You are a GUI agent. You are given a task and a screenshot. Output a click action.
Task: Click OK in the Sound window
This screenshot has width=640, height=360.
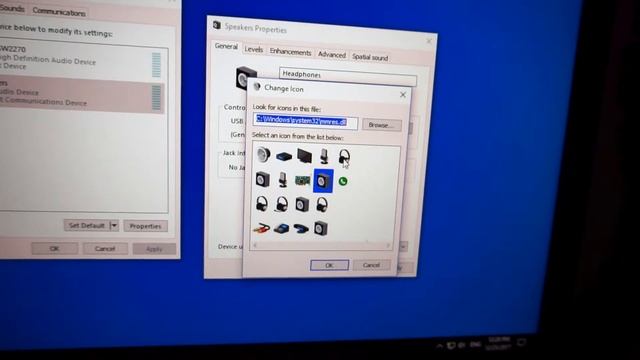tap(54, 248)
